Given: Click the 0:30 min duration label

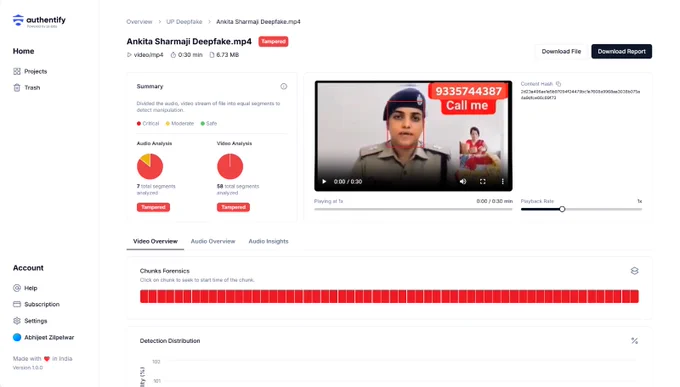Looking at the screenshot, I should (x=186, y=55).
